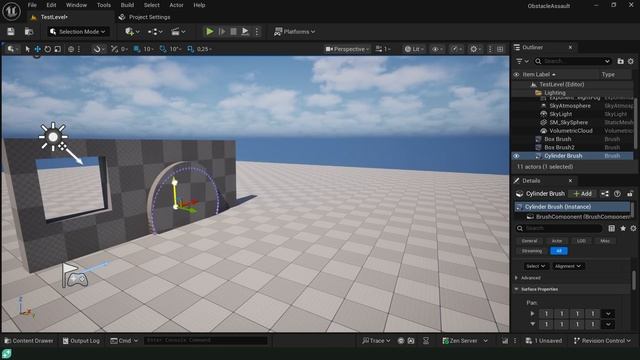Toggle rotation snapping
Screen dimensions: 640x360
pyautogui.click(x=163, y=49)
